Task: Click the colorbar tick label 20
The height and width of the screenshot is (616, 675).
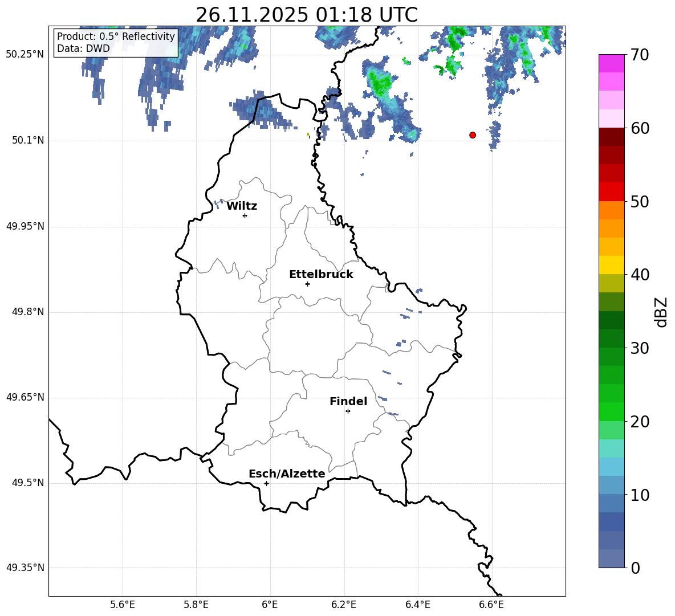Action: tap(640, 422)
